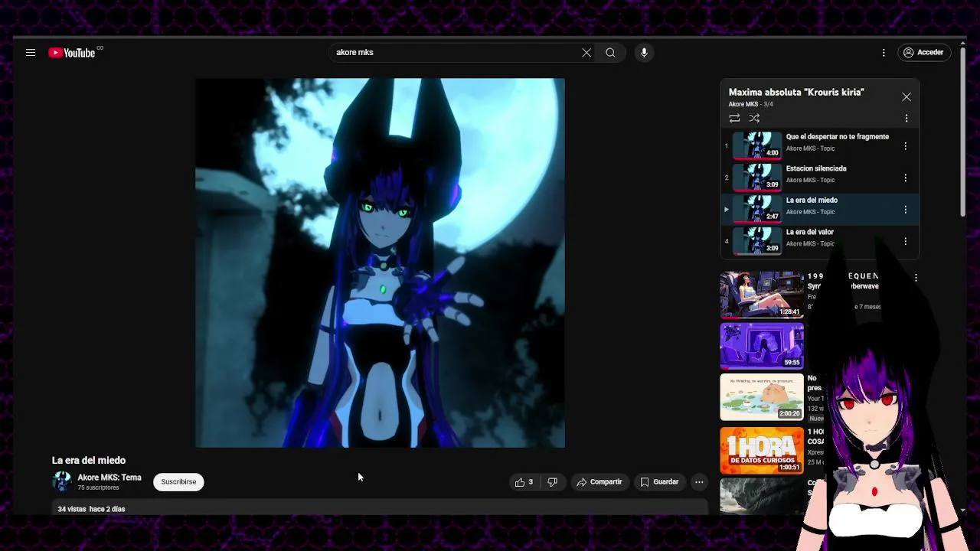Image resolution: width=980 pixels, height=551 pixels.
Task: Open settings three-dot menu beside Acceder
Action: (x=884, y=53)
